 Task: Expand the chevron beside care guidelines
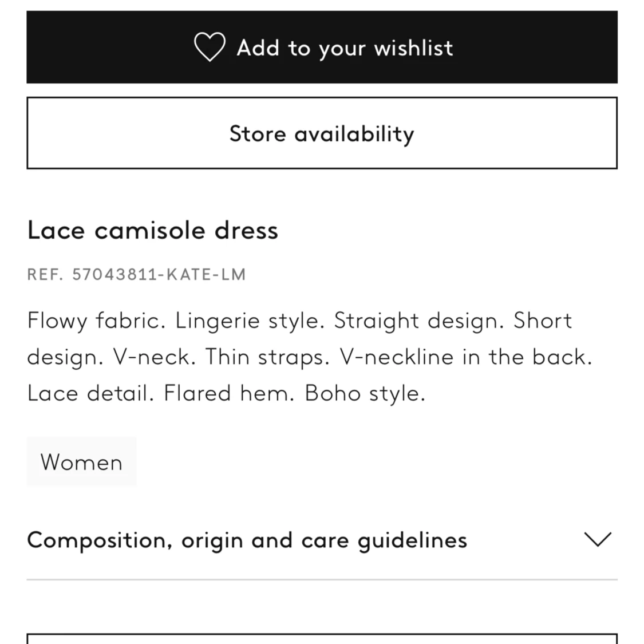pyautogui.click(x=598, y=540)
